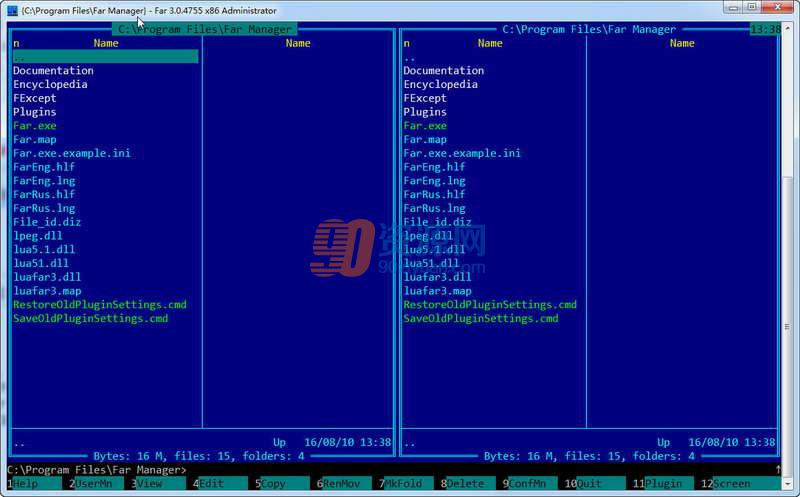Click right panel Bytes summary status line
Viewport: 800px width, 497px height.
(x=589, y=456)
